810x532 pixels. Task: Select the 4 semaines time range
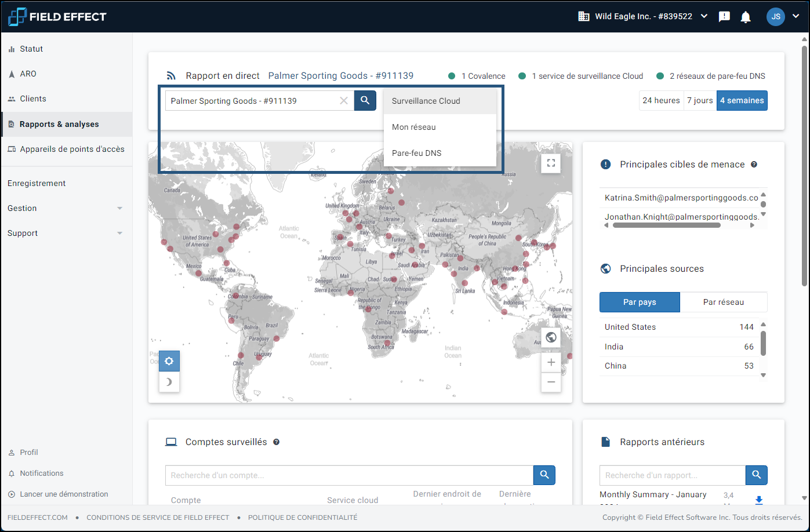[742, 100]
